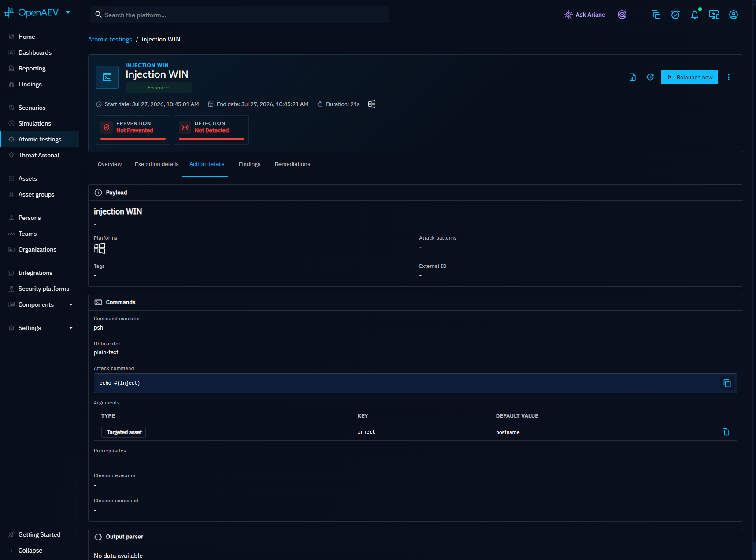This screenshot has width=756, height=560.
Task: Click the Persons sidebar icon
Action: tap(11, 218)
